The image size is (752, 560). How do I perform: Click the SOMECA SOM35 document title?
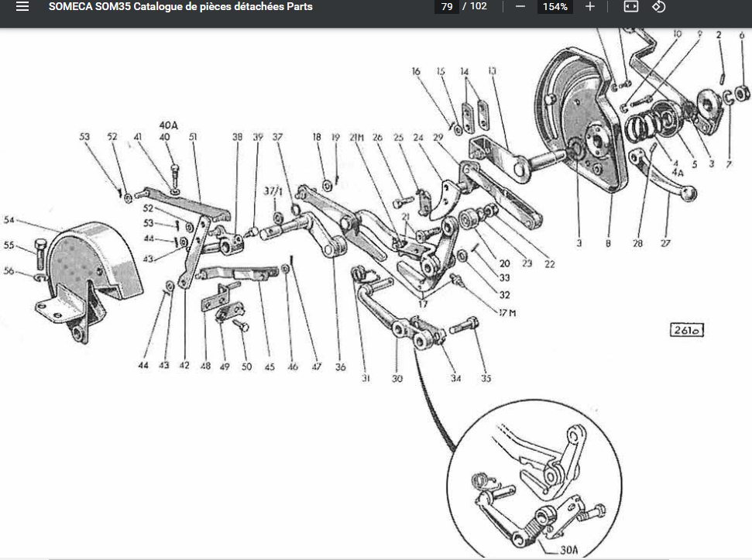180,7
